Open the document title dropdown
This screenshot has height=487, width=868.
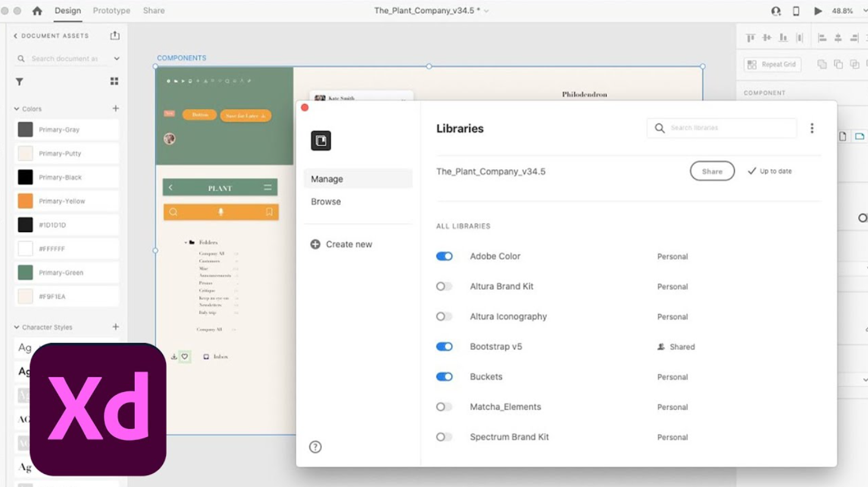click(486, 11)
